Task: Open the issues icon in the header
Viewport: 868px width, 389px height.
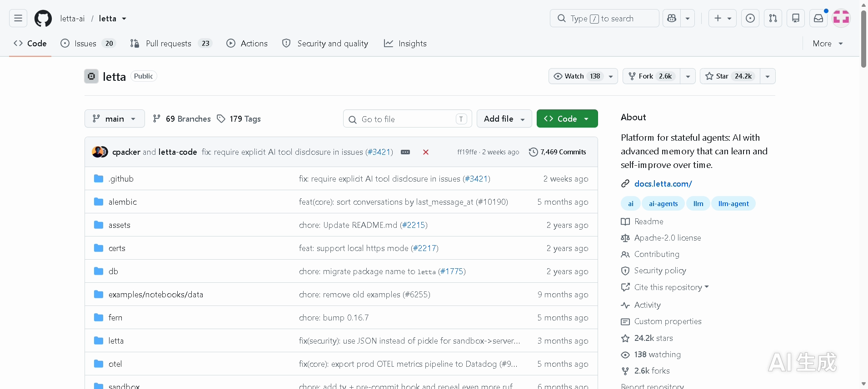Action: click(750, 18)
